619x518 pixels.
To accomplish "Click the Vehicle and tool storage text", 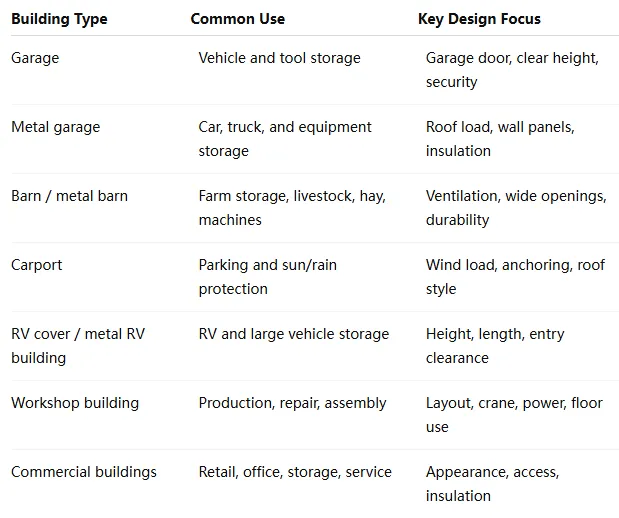I will click(x=279, y=58).
